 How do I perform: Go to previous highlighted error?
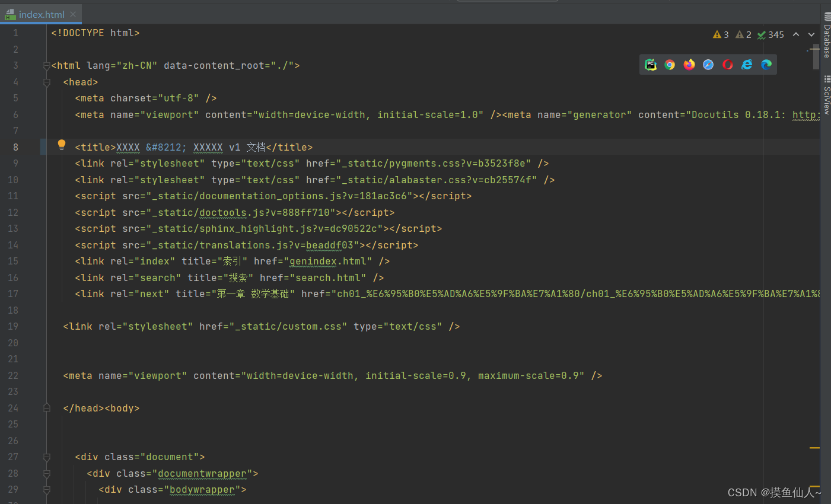pyautogui.click(x=796, y=34)
